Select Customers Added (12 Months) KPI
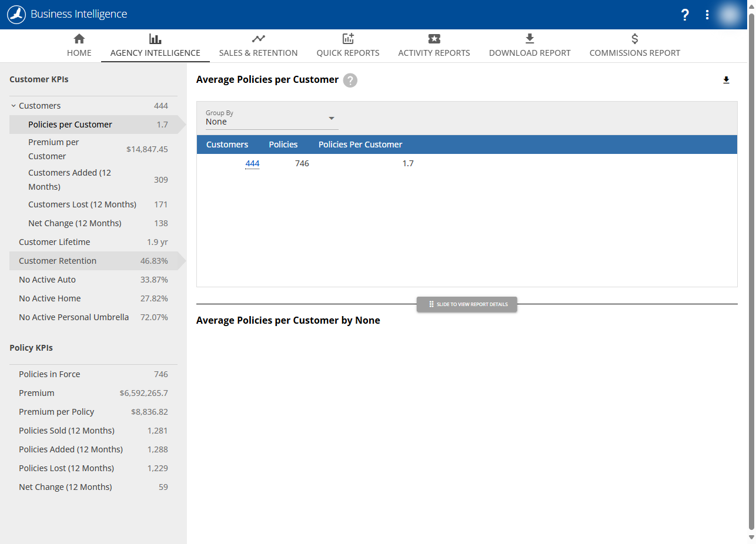756x544 pixels. click(x=93, y=180)
